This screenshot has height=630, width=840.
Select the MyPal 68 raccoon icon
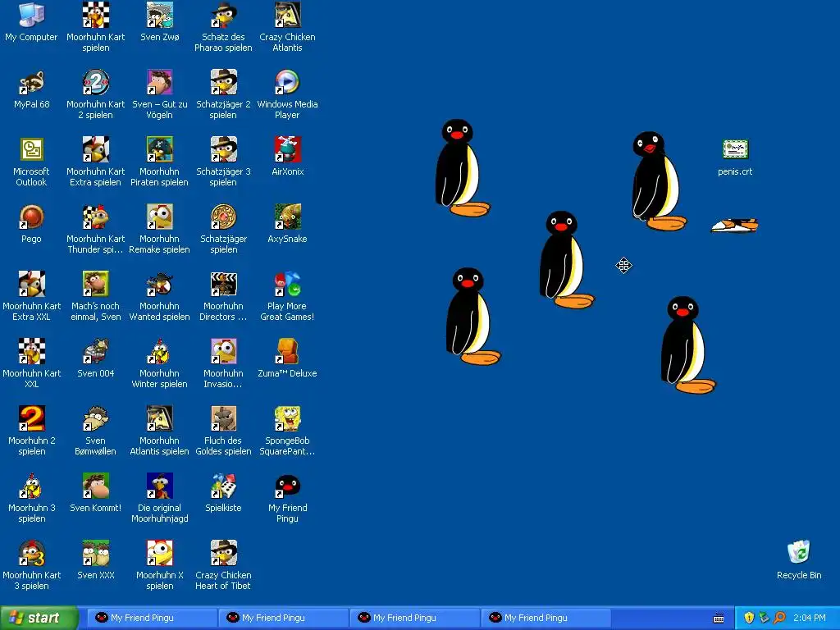click(x=32, y=82)
